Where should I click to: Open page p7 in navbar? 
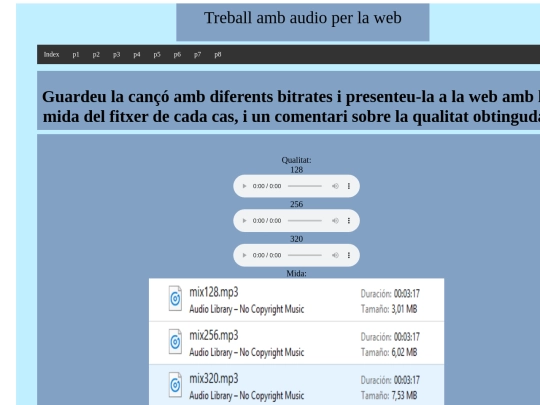(197, 54)
